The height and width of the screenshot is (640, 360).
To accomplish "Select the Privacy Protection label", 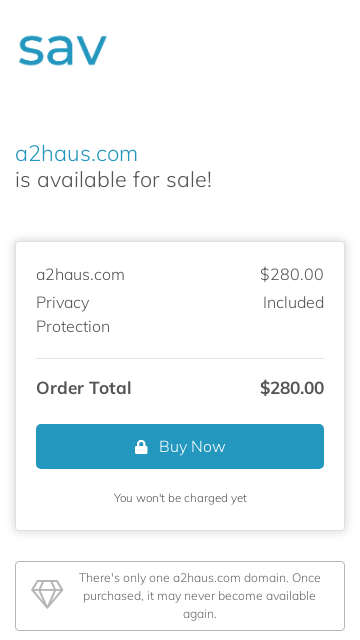I will 73,314.
